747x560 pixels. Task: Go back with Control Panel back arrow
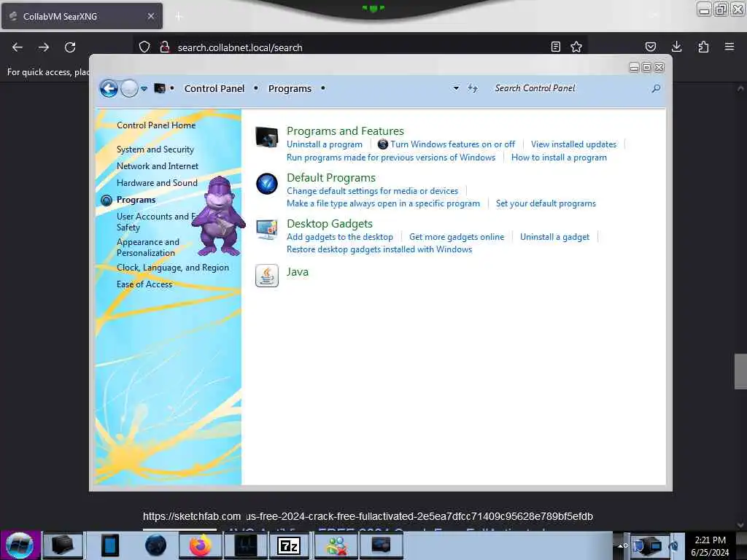(109, 88)
